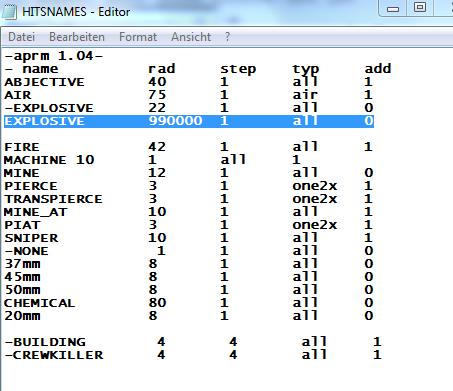This screenshot has height=391, width=453.
Task: Click the 'name' column header text
Action: pyautogui.click(x=40, y=69)
